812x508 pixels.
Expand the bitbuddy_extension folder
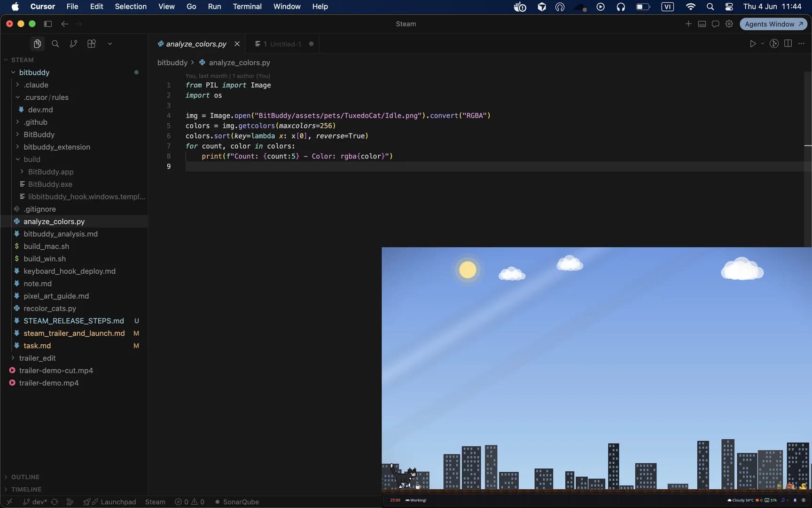[x=74, y=147]
